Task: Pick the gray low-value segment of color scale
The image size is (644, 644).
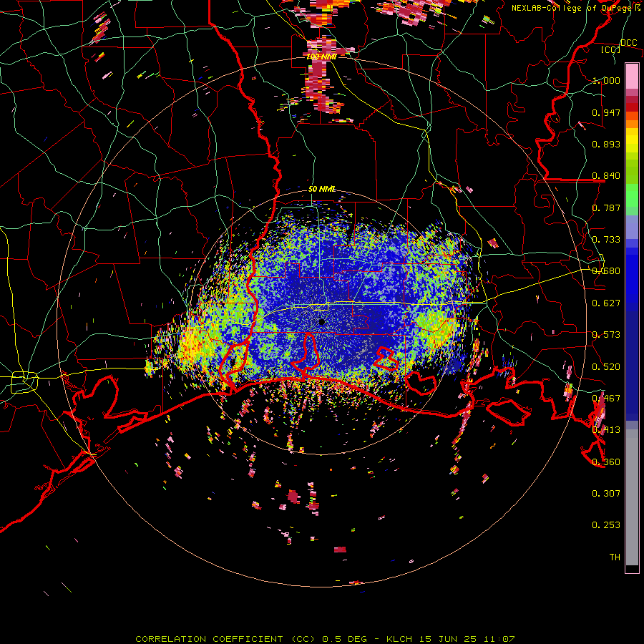Action: (x=632, y=497)
